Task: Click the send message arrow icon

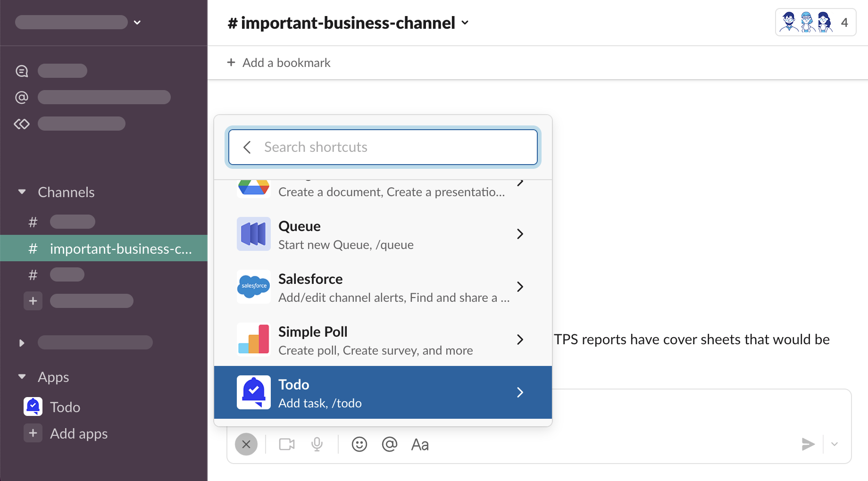Action: 808,444
